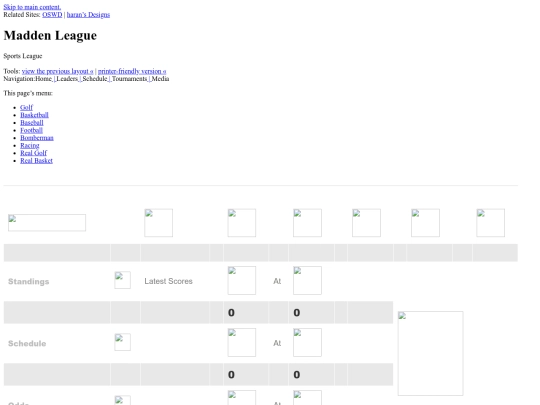The width and height of the screenshot is (540, 405).
Task: Click the large tall broken image right of scores
Action: pyautogui.click(x=430, y=353)
